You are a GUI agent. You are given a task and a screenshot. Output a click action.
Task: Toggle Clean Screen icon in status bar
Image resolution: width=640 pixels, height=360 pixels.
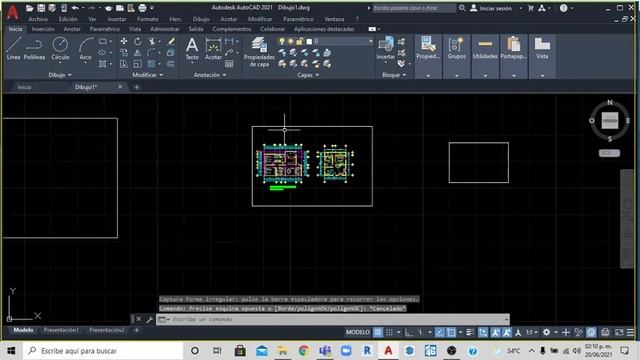pos(619,333)
